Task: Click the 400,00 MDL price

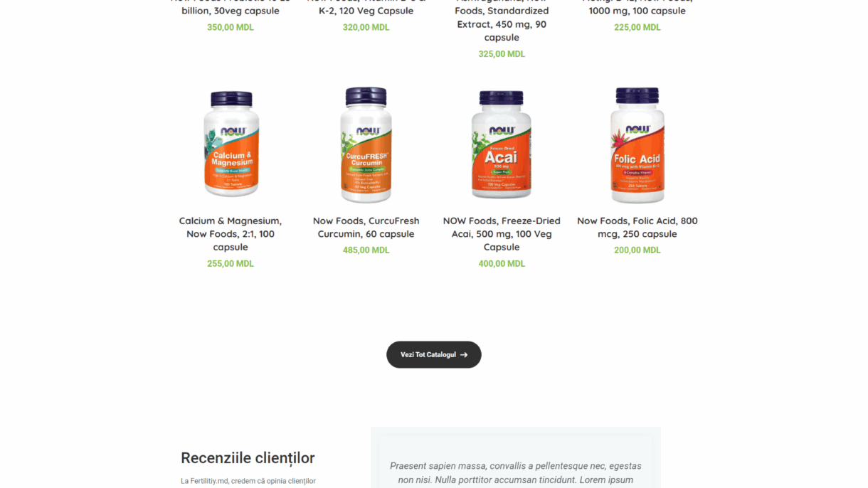Action: point(502,264)
